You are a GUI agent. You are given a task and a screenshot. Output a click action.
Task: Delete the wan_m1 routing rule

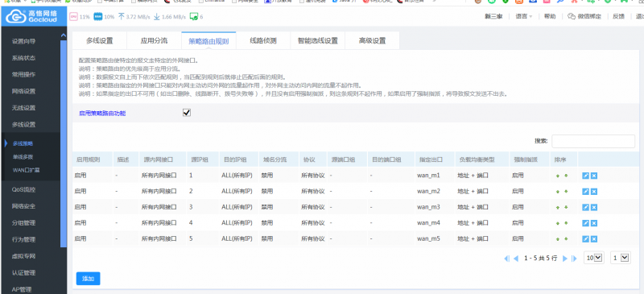[x=594, y=176]
